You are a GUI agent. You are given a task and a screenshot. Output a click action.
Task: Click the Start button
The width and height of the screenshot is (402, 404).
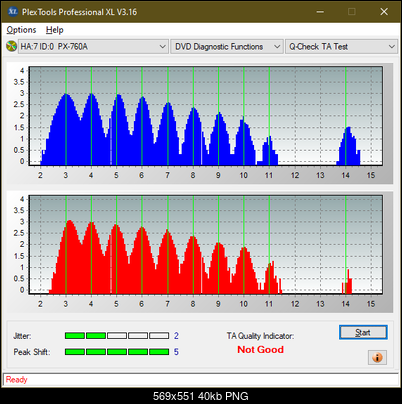[x=363, y=332]
